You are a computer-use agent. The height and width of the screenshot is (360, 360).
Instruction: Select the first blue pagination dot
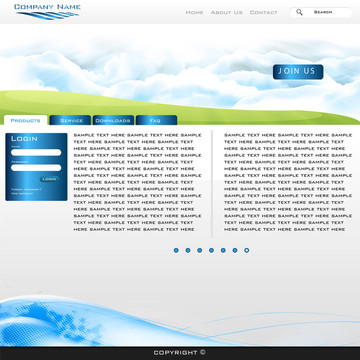(x=176, y=250)
